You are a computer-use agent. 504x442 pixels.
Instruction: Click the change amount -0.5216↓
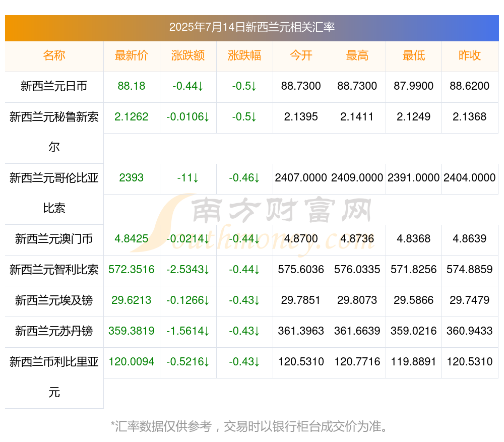188,362
